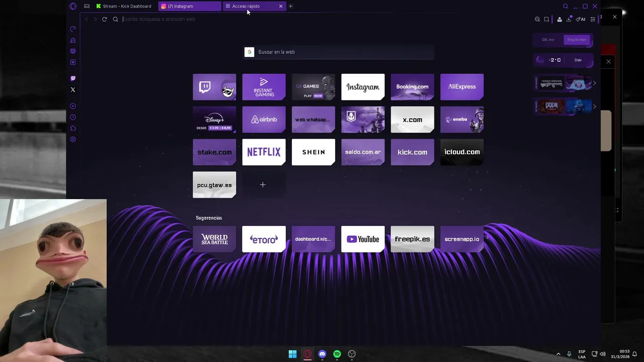Click the Regístrese button
The height and width of the screenshot is (362, 644).
tap(577, 40)
